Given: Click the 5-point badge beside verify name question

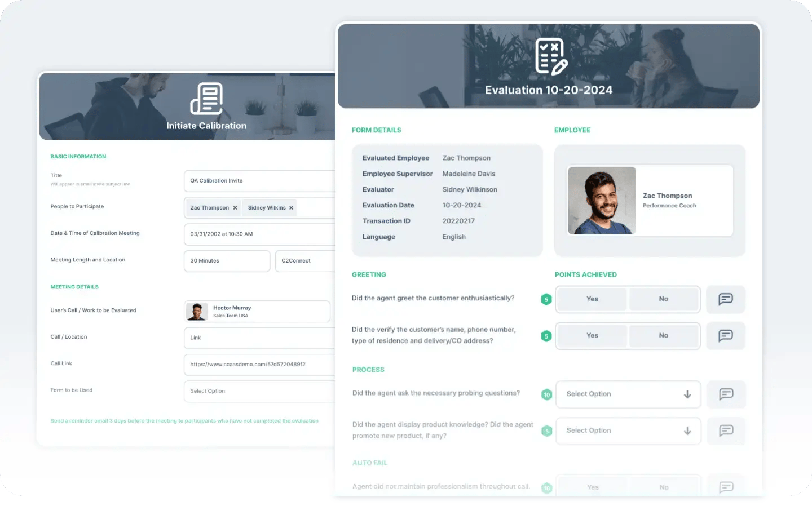Looking at the screenshot, I should (546, 336).
